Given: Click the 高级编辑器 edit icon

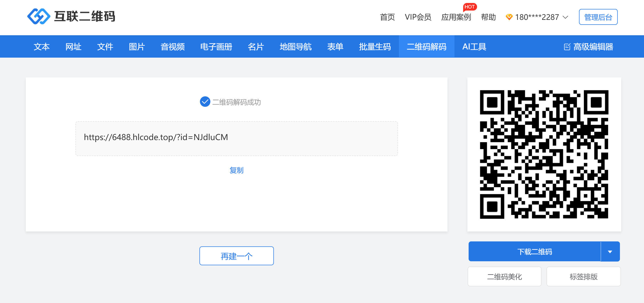Looking at the screenshot, I should coord(567,47).
